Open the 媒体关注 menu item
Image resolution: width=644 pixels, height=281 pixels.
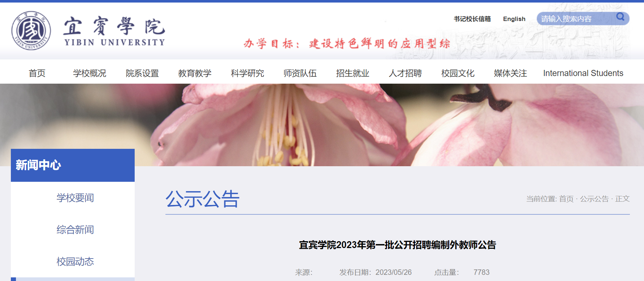(510, 73)
